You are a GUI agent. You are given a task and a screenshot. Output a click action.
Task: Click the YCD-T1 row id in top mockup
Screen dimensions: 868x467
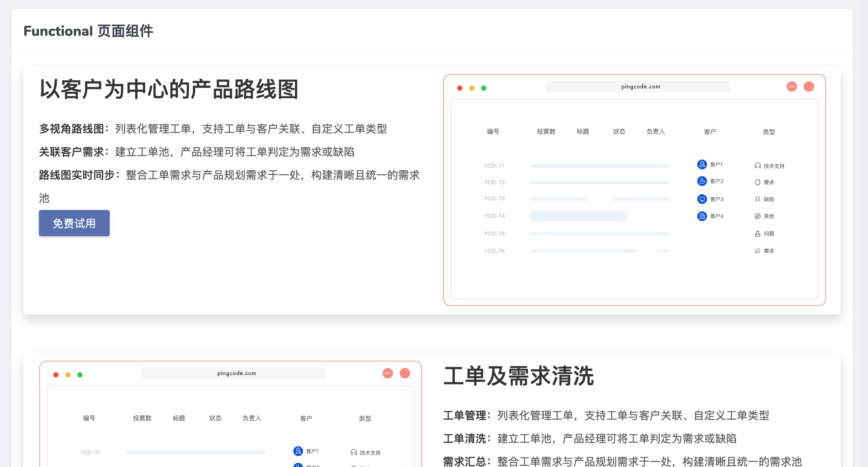pos(494,166)
